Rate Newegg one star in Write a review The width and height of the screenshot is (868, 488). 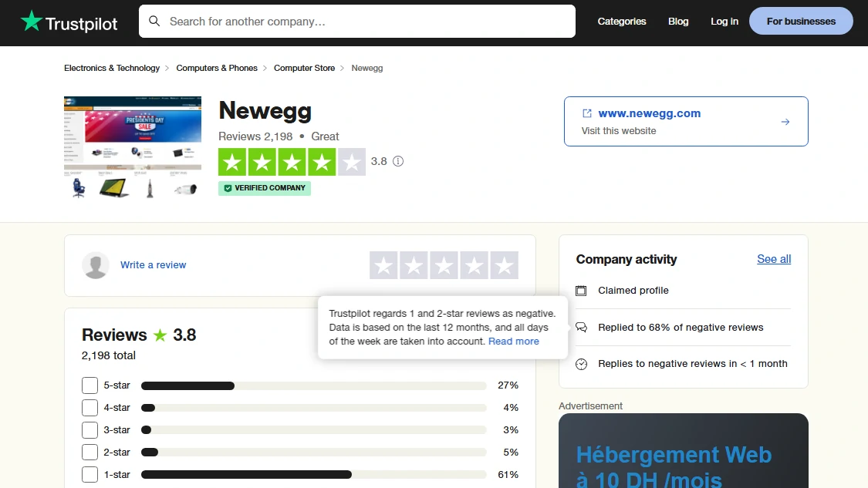tap(383, 265)
